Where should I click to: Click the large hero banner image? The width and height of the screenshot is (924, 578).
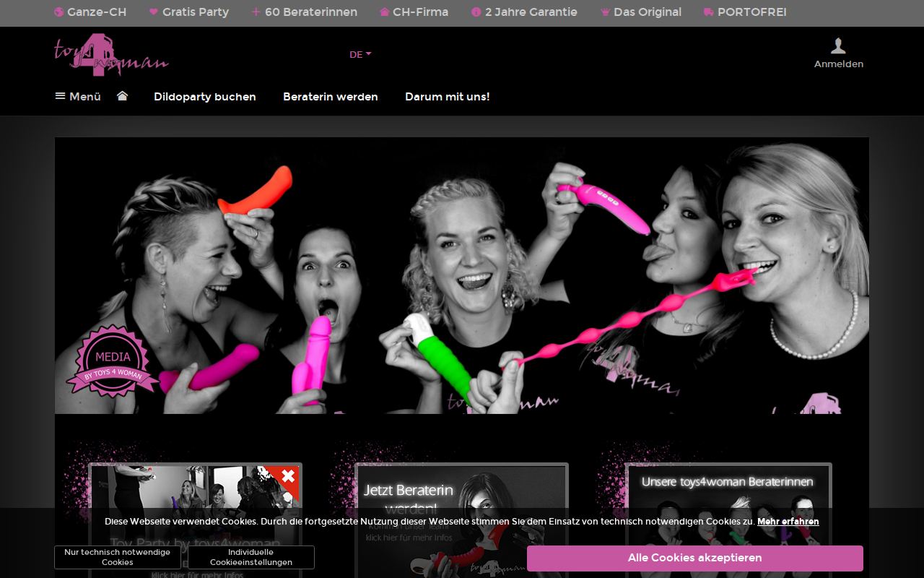pyautogui.click(x=462, y=275)
